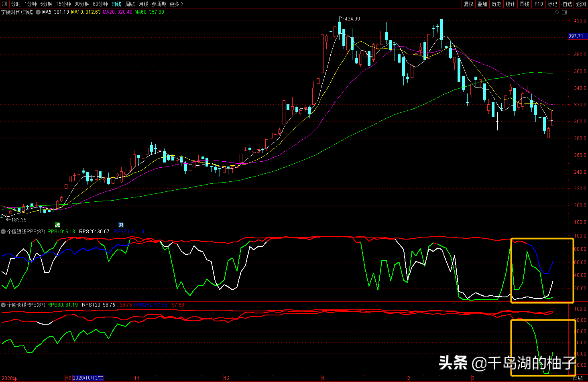This screenshot has height=382, width=588.
Task: Click MA5: 301.13 label
Action: coord(56,12)
